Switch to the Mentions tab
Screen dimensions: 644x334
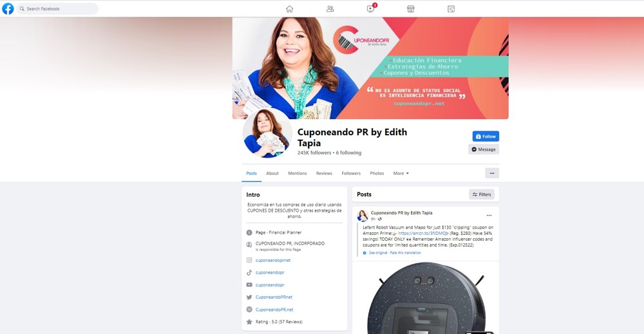298,173
